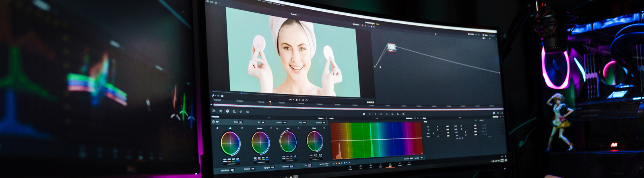Open the Camera Raw palette icon

click(214, 111)
